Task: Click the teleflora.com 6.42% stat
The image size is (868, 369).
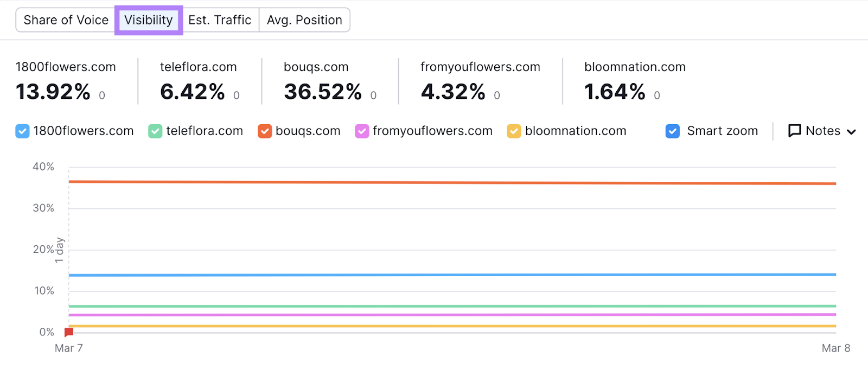Action: (193, 92)
